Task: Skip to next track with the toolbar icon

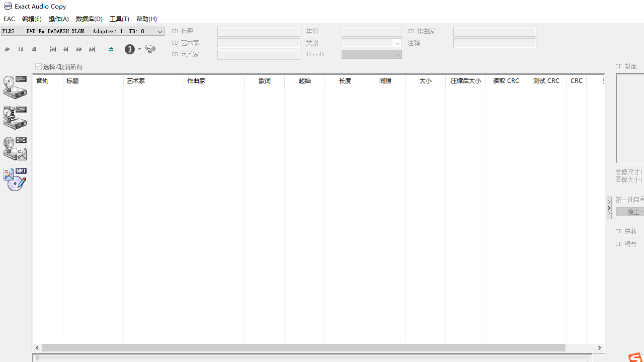Action: (x=92, y=49)
